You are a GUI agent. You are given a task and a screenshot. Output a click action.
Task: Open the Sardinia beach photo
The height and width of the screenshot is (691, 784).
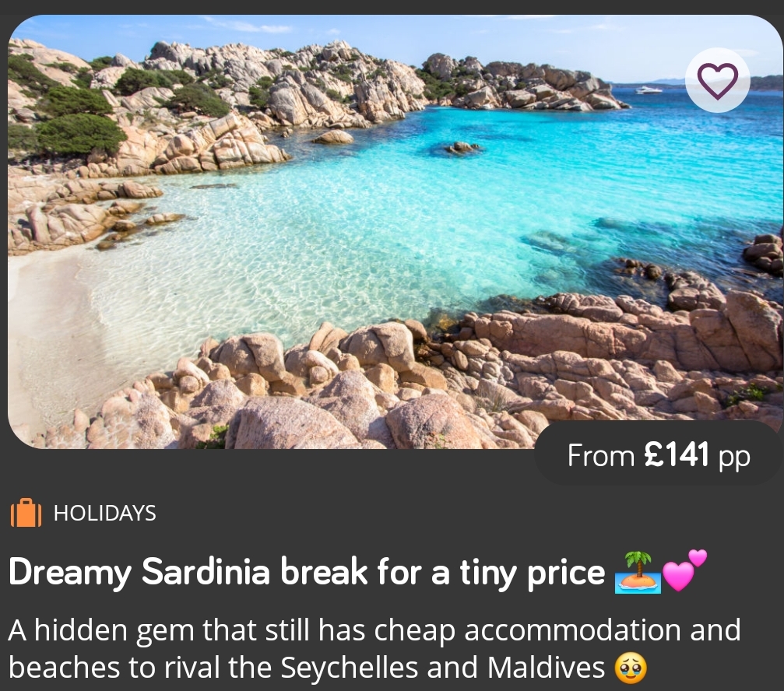pos(395,231)
